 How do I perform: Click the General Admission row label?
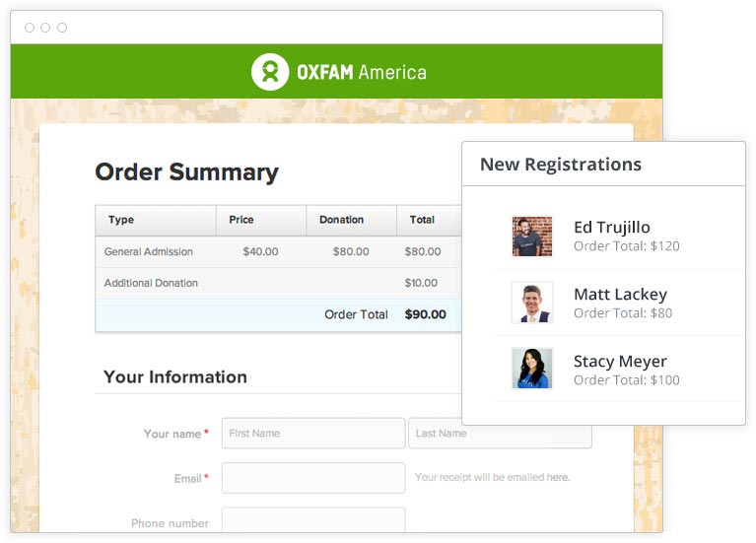click(149, 251)
